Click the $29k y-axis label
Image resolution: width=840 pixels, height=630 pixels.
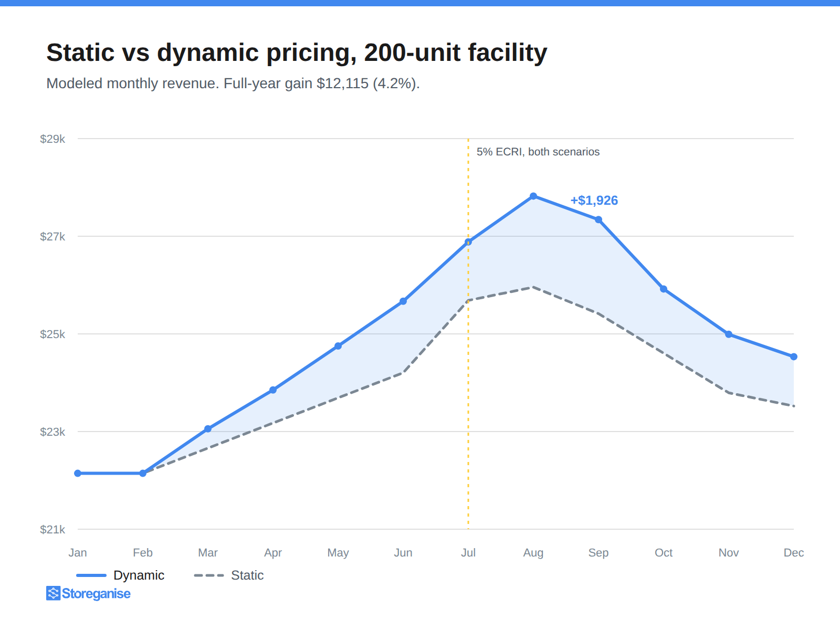point(52,139)
